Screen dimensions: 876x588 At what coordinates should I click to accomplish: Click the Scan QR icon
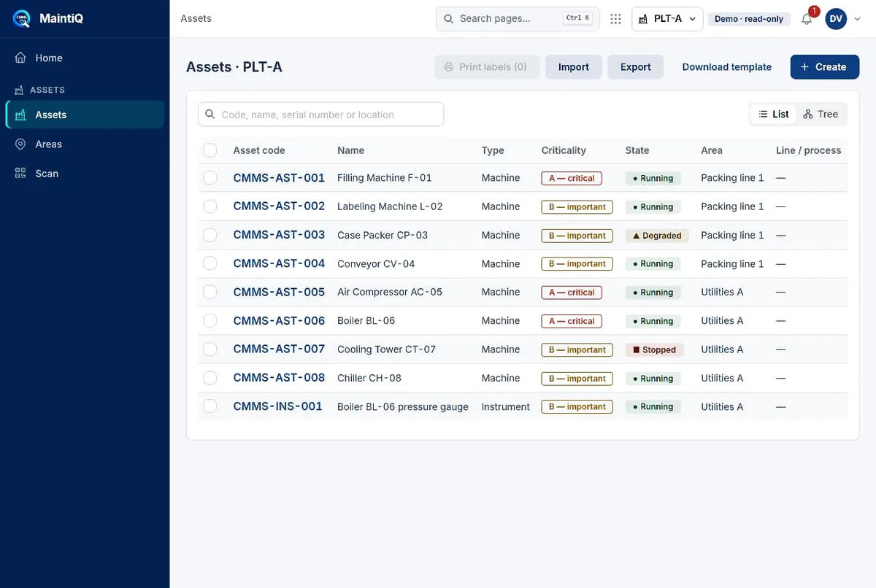coord(20,174)
